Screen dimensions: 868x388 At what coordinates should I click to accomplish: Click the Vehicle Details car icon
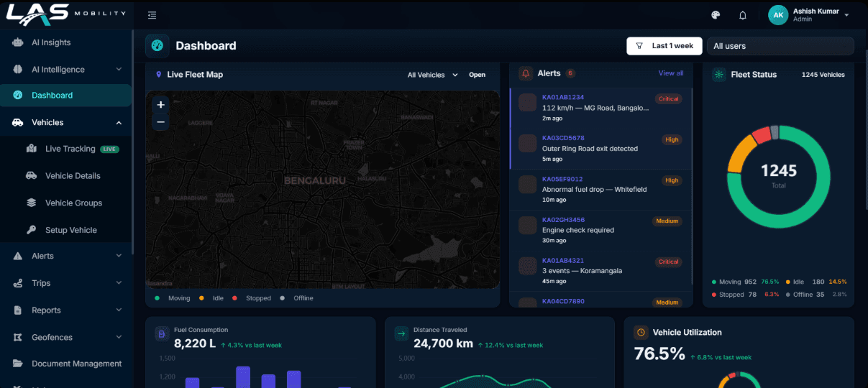32,176
